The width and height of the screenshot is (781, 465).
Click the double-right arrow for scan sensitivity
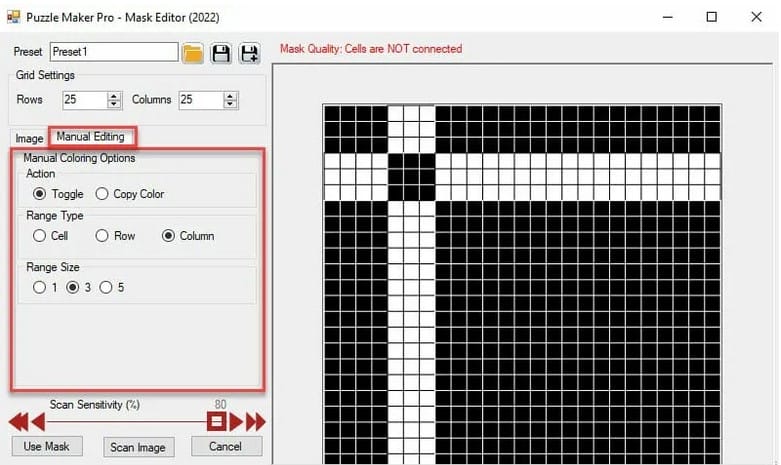(256, 422)
